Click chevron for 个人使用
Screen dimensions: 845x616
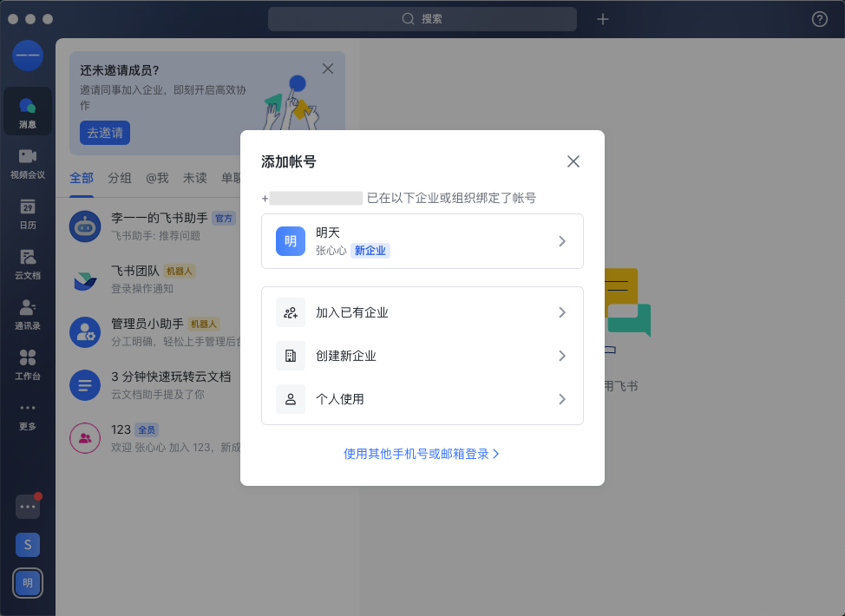point(562,399)
